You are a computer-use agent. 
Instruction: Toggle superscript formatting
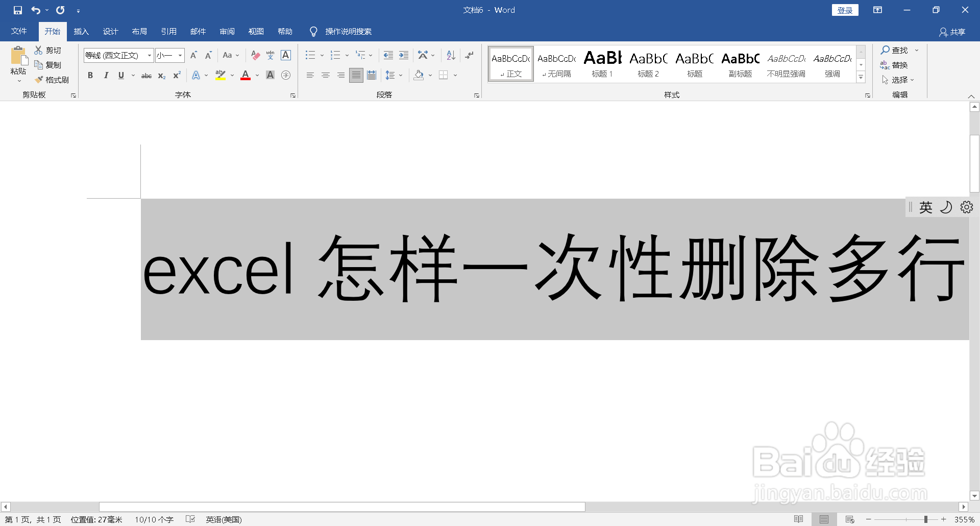point(176,75)
